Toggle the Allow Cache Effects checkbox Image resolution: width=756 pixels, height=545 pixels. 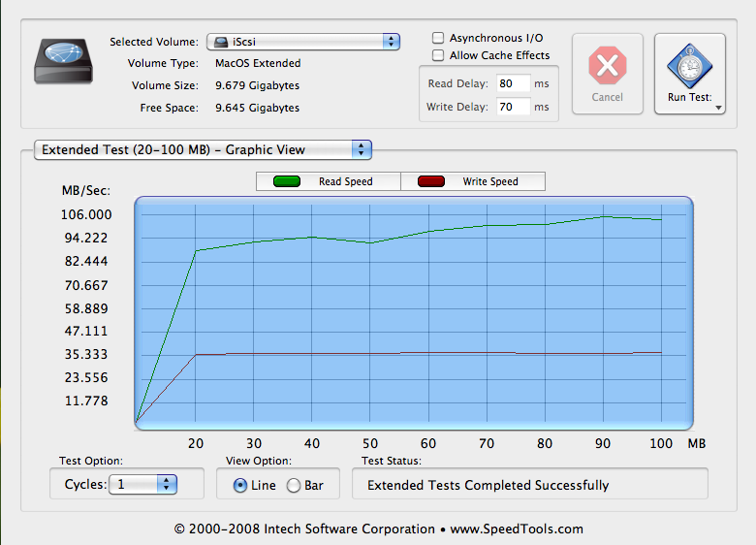click(x=438, y=55)
